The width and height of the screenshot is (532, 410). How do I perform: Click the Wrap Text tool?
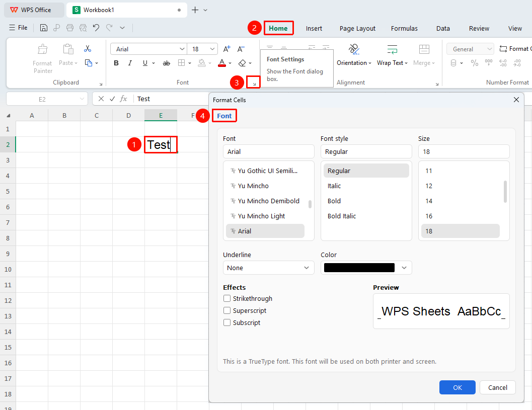point(392,55)
